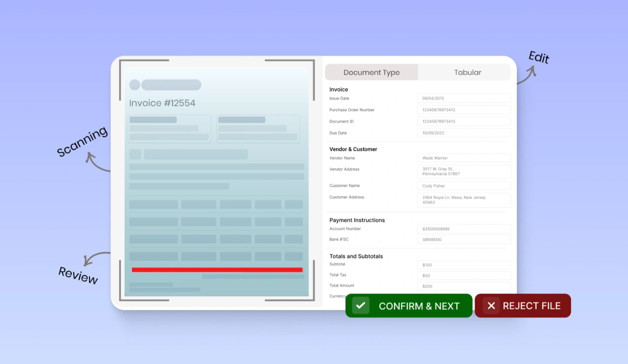The width and height of the screenshot is (628, 364).
Task: Click the Total Tax field showing $50
Action: (x=463, y=275)
